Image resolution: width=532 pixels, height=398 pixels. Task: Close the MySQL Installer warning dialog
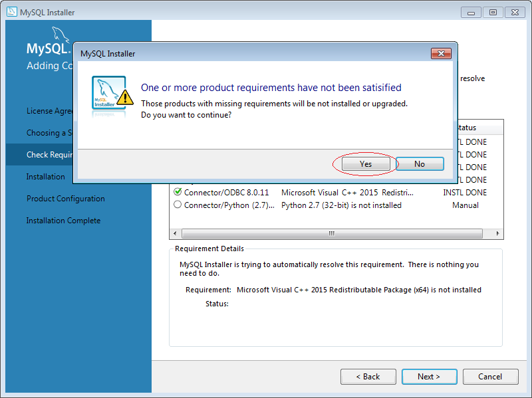click(441, 54)
